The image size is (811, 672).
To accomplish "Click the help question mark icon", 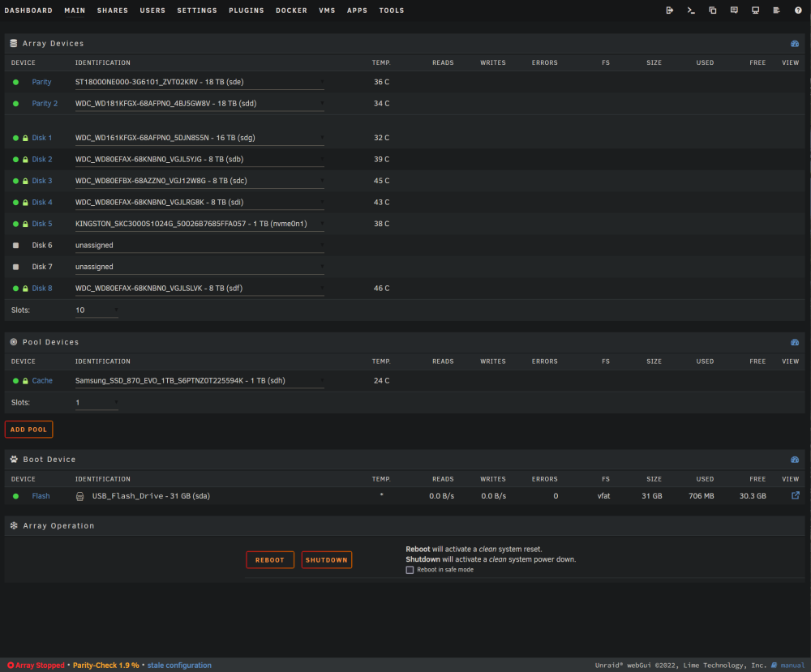I will pos(798,11).
